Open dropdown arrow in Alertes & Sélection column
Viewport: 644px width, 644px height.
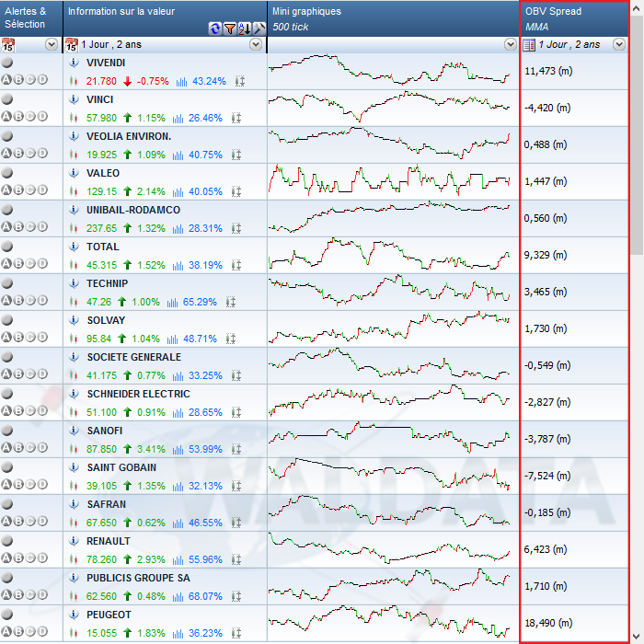coord(52,44)
